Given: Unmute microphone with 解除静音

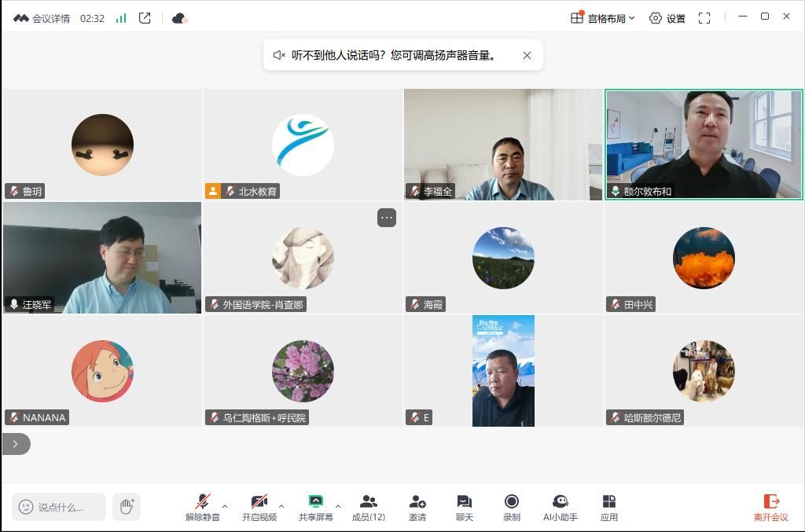Looking at the screenshot, I should click(203, 507).
